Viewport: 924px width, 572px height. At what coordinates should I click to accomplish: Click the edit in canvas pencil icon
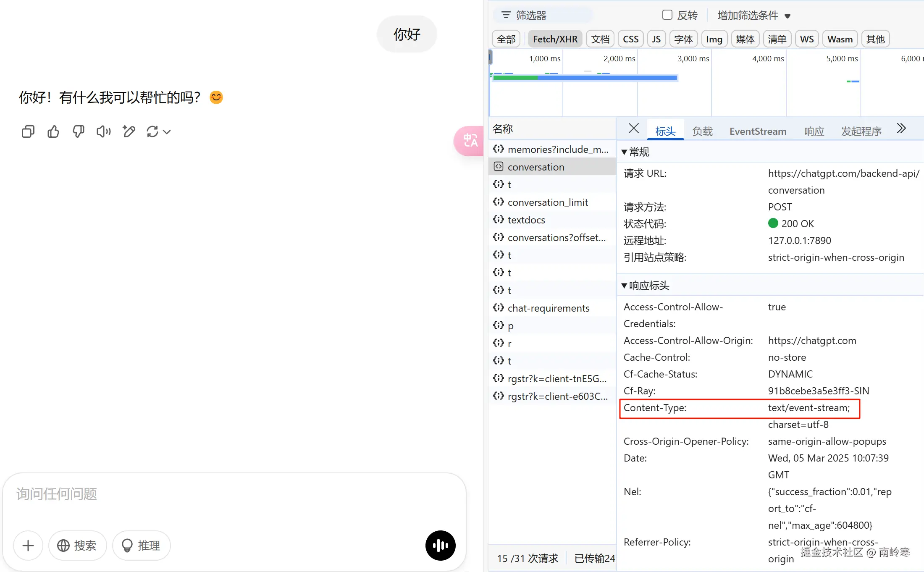coord(129,132)
